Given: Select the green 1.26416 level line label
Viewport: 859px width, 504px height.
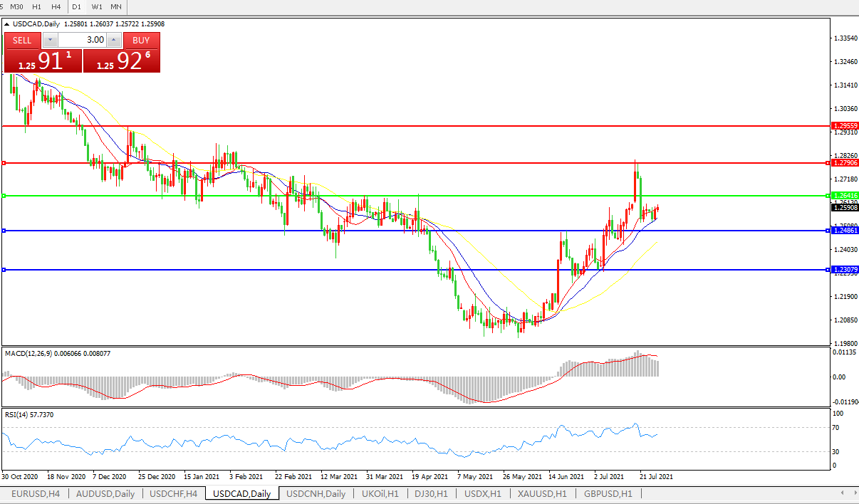Looking at the screenshot, I should 845,195.
